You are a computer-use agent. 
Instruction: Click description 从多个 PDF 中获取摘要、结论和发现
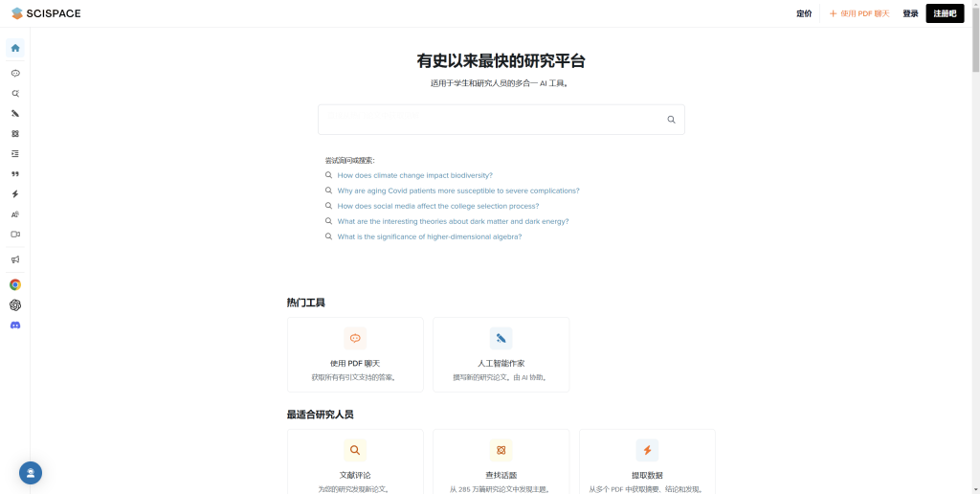647,489
